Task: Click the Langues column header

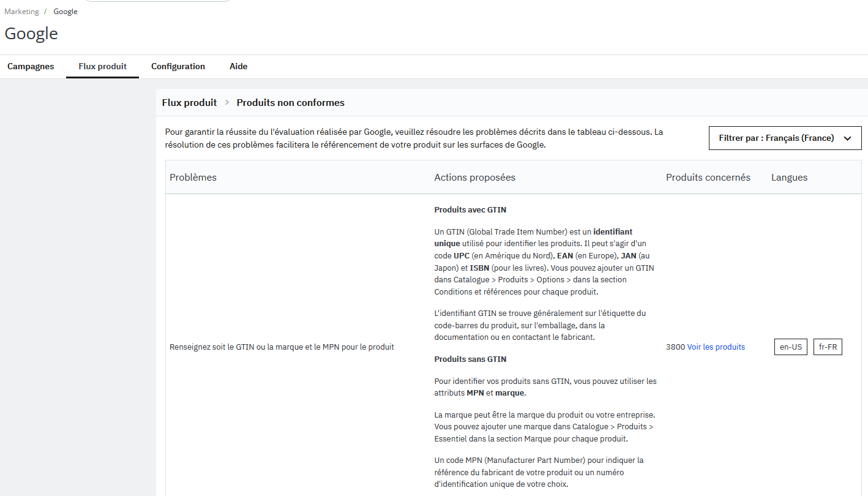Action: click(x=789, y=178)
